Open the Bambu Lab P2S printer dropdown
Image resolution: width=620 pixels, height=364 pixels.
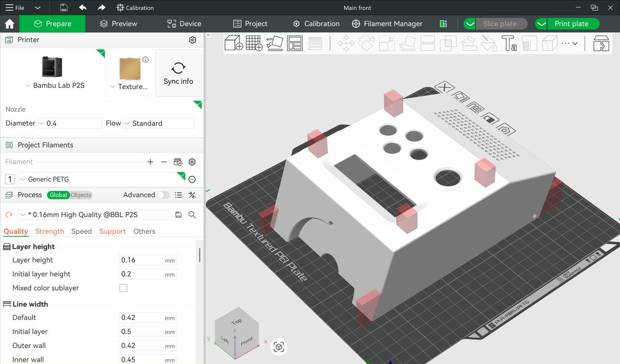point(55,86)
